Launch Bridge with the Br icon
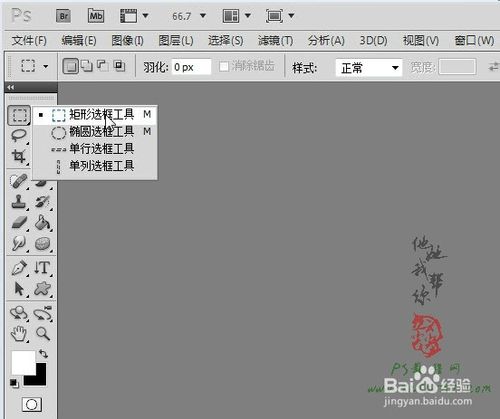Viewport: 500px width, 419px height. tap(63, 16)
